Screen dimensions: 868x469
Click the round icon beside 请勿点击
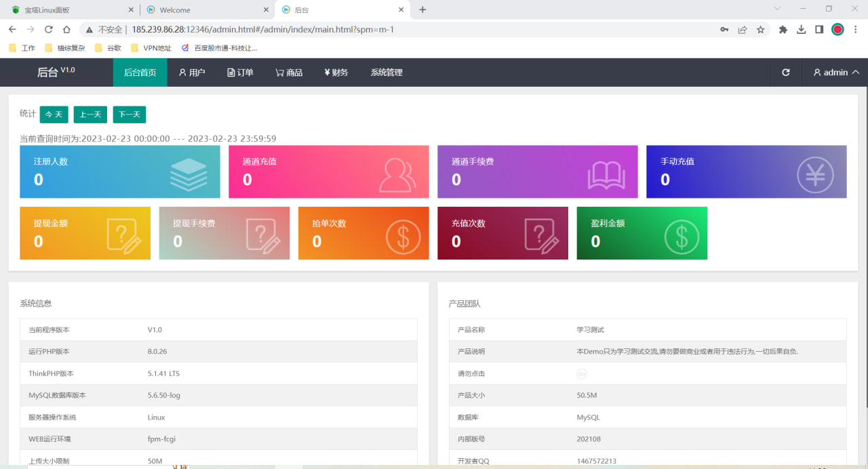[581, 373]
